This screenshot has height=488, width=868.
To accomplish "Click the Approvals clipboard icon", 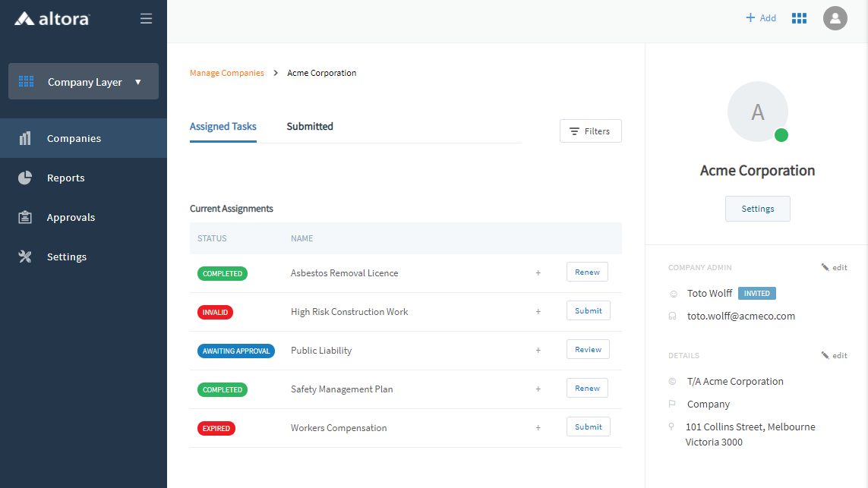I will [x=25, y=217].
